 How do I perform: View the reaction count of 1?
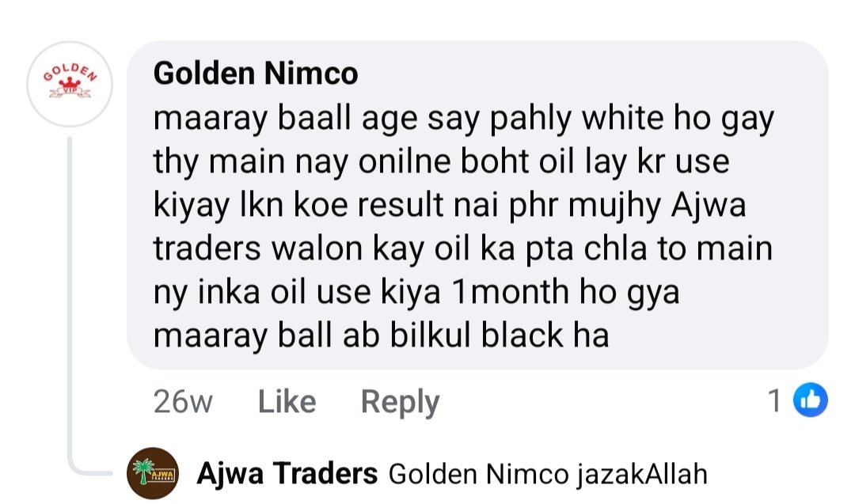[x=775, y=401]
